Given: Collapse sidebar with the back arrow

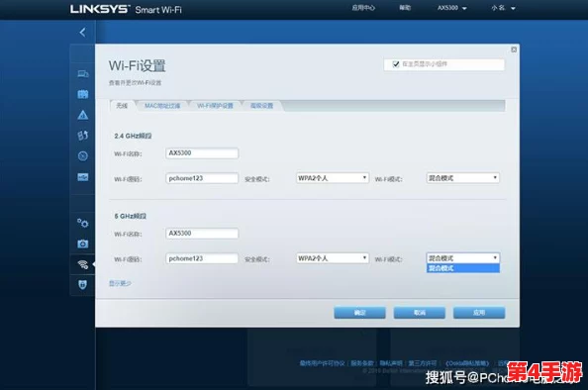Looking at the screenshot, I should (x=82, y=33).
